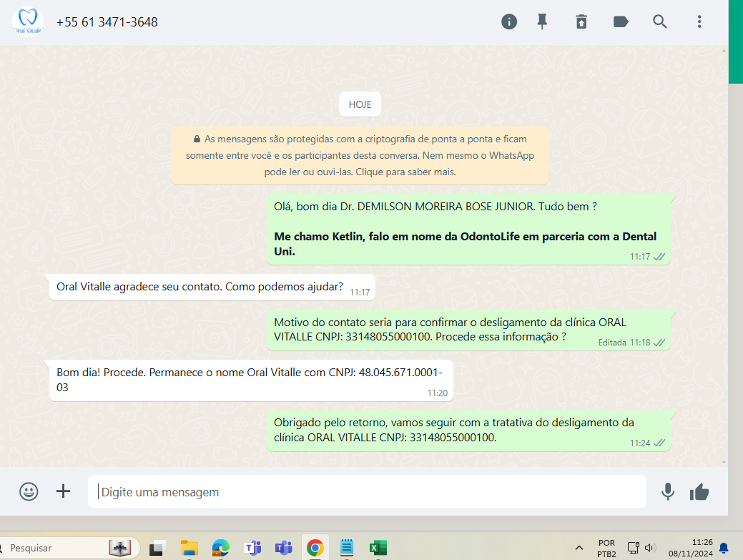Pin this conversation with the pin icon
The width and height of the screenshot is (743, 560).
tap(542, 21)
